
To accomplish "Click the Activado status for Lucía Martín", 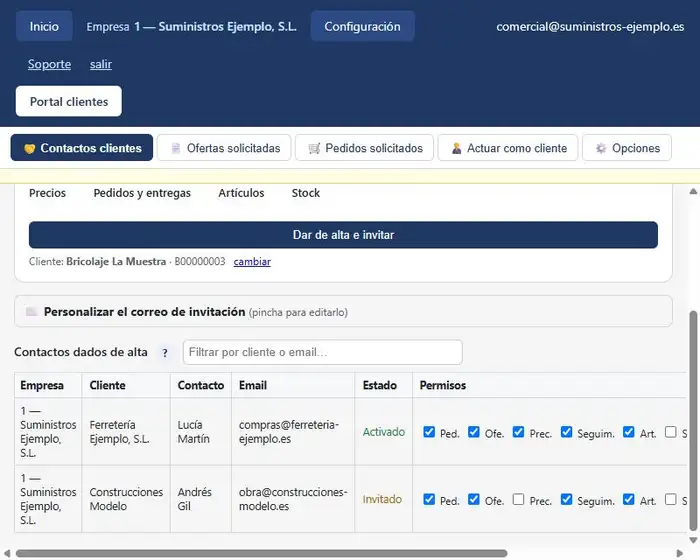I will coord(383,432).
